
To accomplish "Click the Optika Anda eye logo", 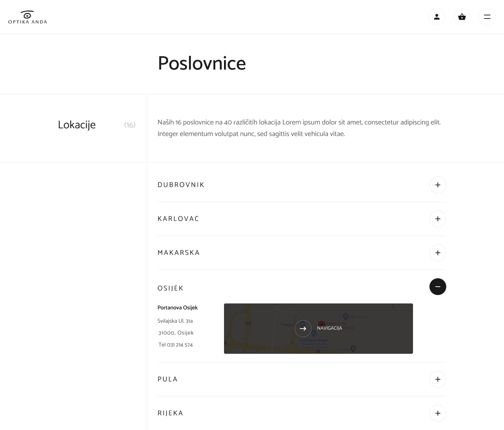I will tap(27, 17).
